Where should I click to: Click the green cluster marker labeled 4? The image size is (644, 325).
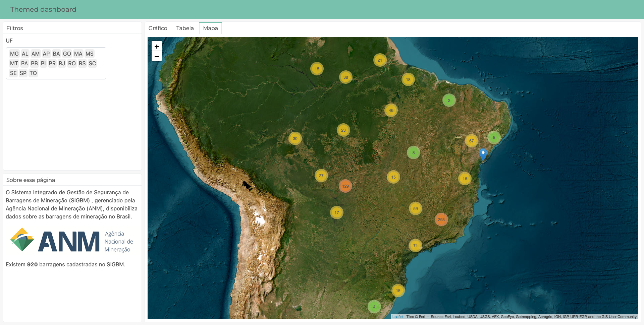click(x=374, y=307)
